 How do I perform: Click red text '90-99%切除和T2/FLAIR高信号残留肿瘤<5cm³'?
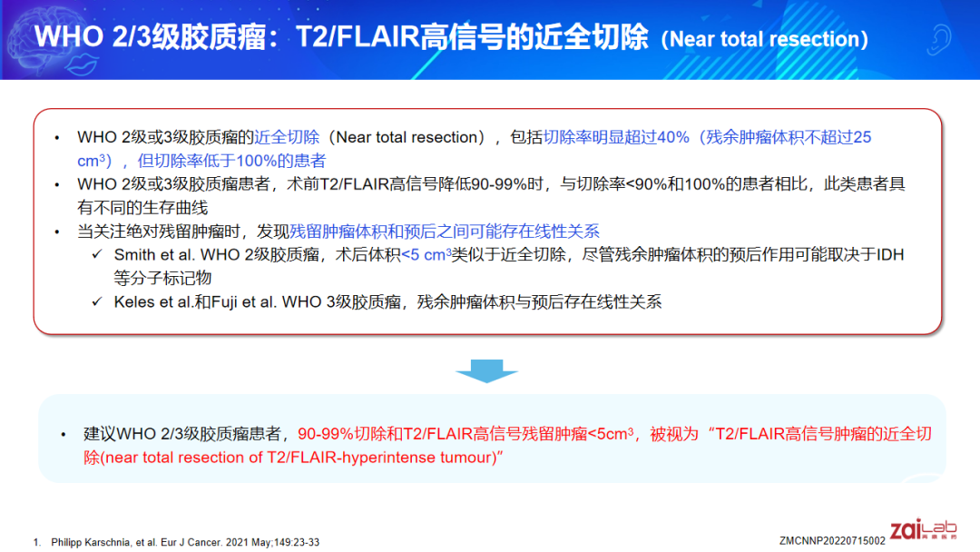point(465,434)
